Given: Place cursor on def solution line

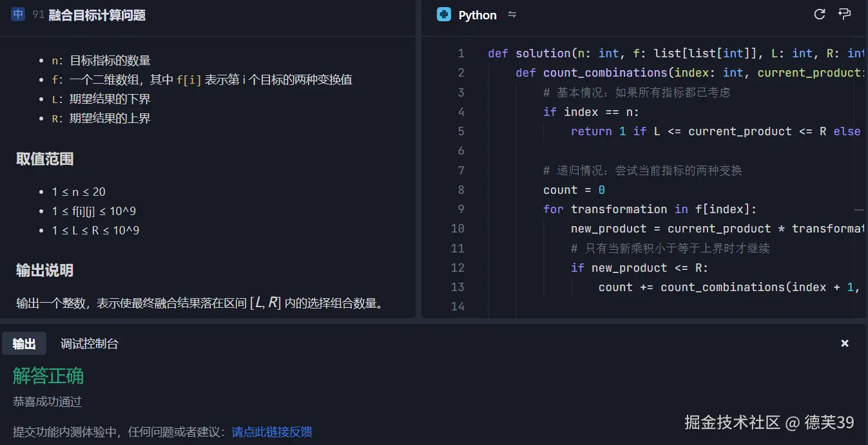Looking at the screenshot, I should (x=676, y=53).
